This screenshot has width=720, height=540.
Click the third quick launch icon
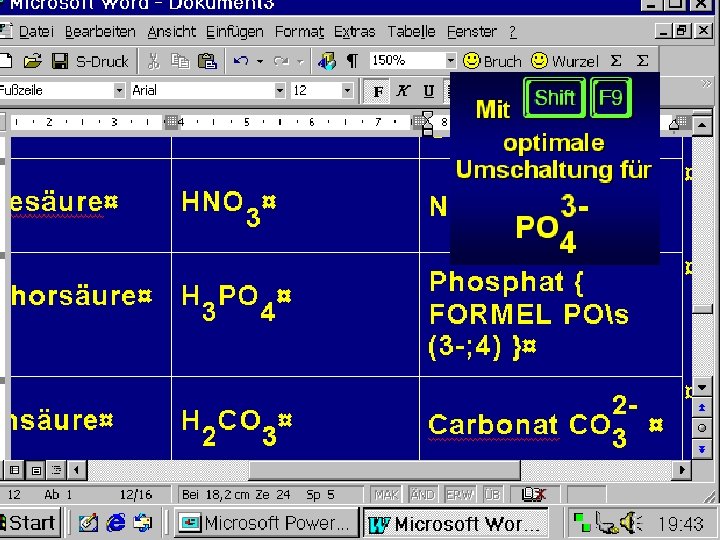point(143,523)
